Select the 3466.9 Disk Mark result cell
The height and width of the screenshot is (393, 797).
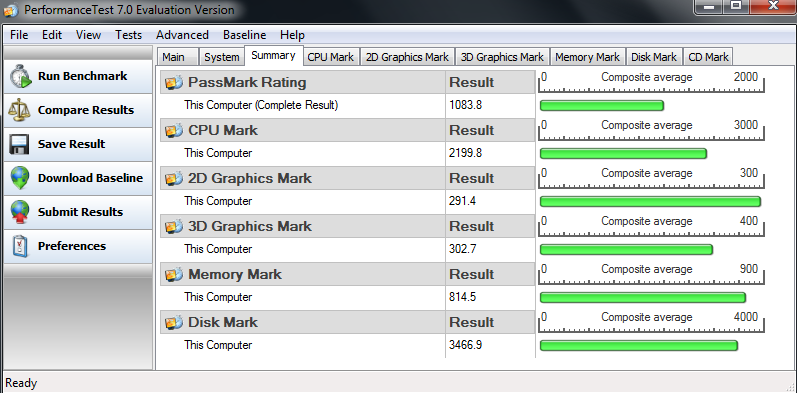[490, 345]
